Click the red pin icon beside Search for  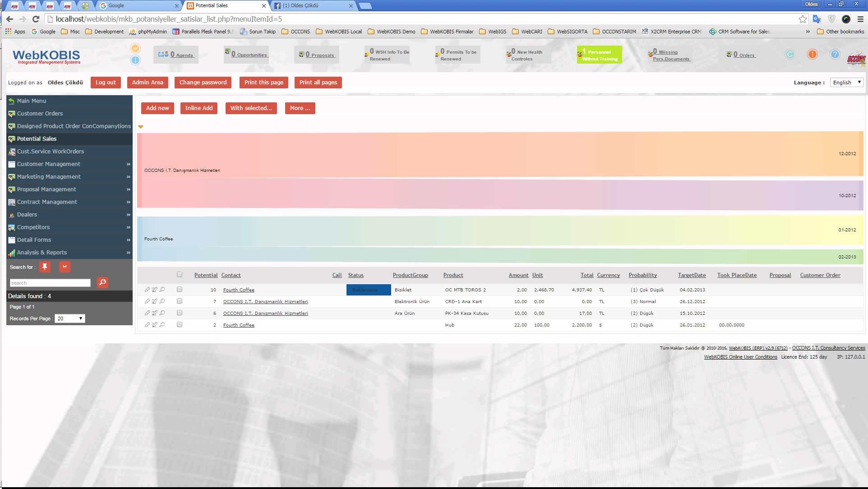point(45,267)
